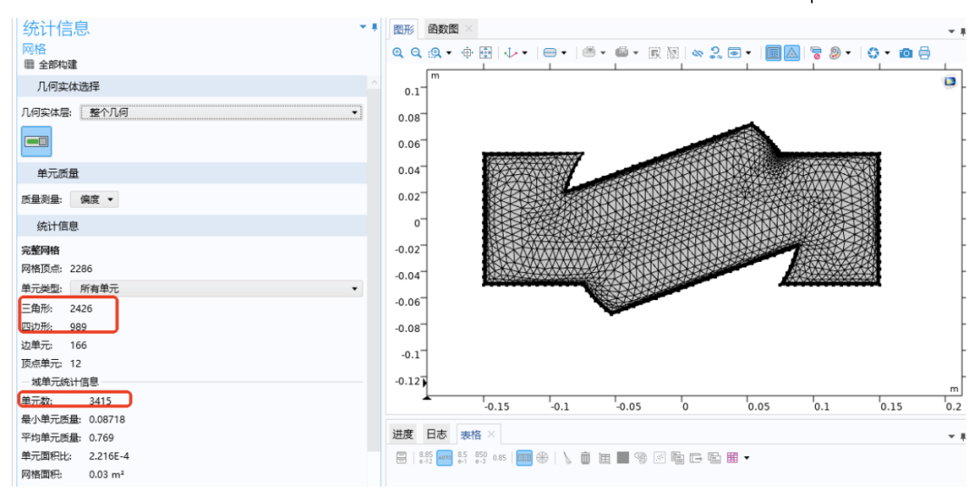The image size is (980, 496).
Task: Toggle the wireframe triangle rendering button
Action: click(792, 53)
